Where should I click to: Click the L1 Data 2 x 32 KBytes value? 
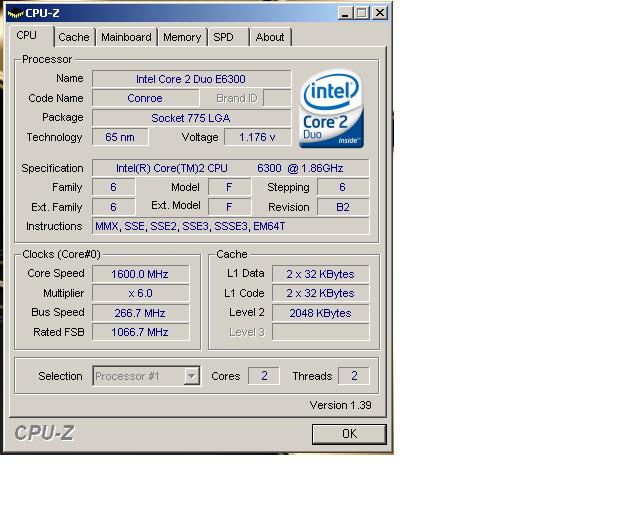coord(320,274)
